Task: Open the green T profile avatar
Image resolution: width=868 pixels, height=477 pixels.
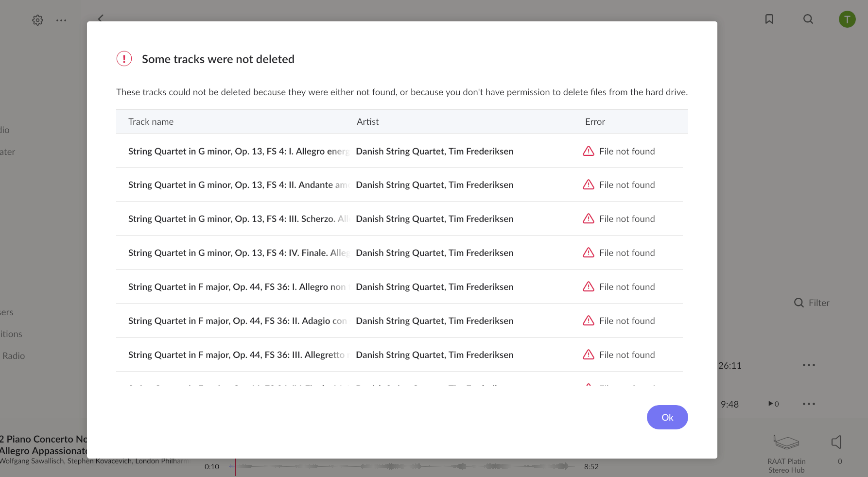Action: coord(847,19)
